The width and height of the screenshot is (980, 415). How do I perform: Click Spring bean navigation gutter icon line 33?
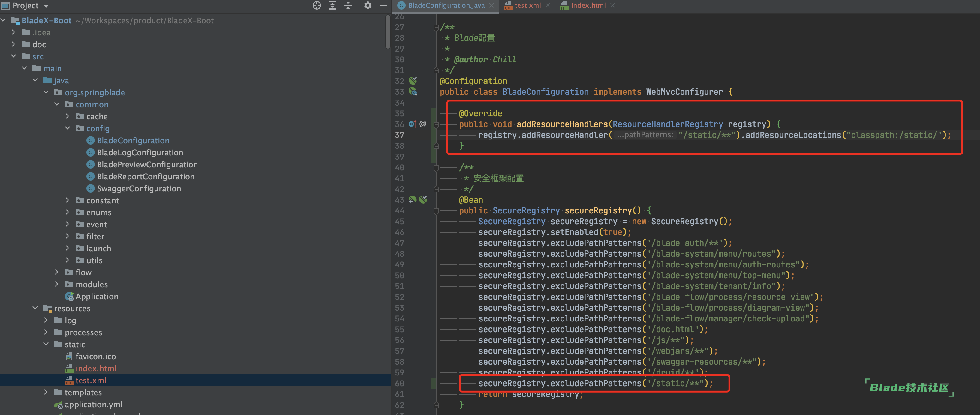[413, 91]
